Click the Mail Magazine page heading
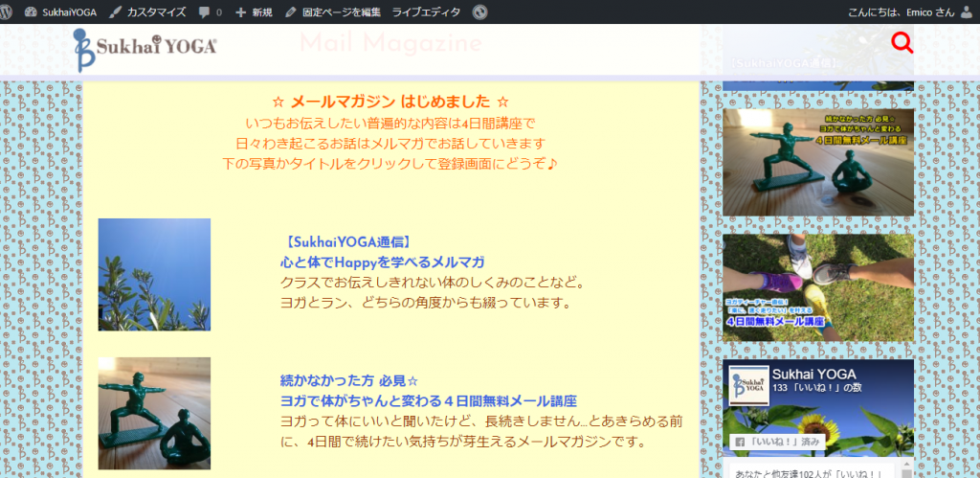The width and height of the screenshot is (980, 478). [x=391, y=43]
